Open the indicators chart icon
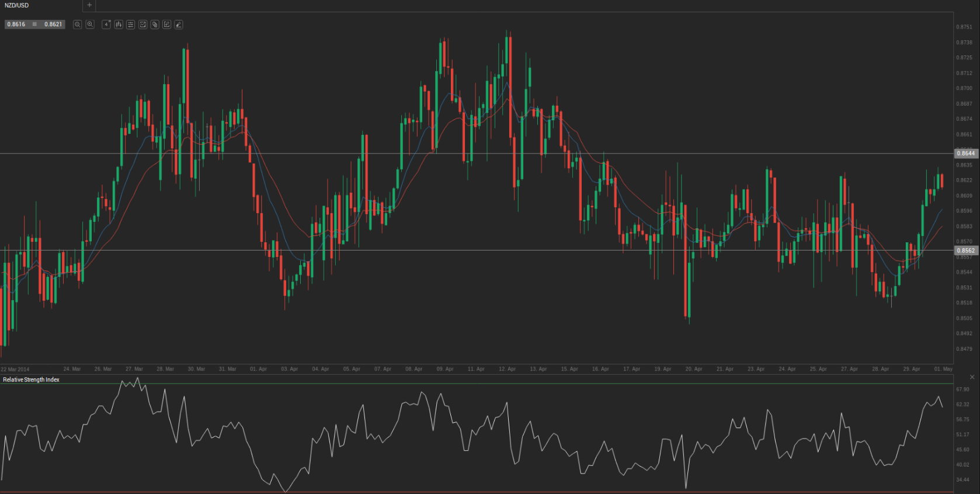The width and height of the screenshot is (980, 494). [x=143, y=25]
